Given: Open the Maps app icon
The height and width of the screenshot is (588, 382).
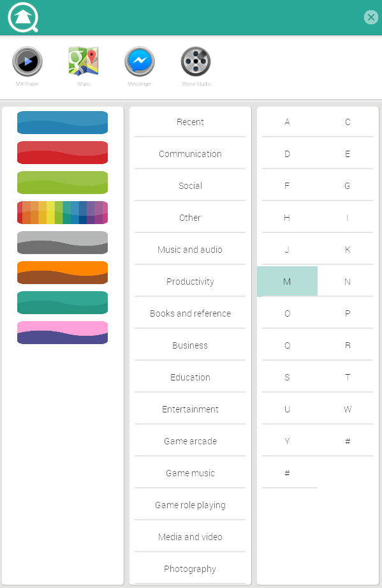Looking at the screenshot, I should pos(83,60).
